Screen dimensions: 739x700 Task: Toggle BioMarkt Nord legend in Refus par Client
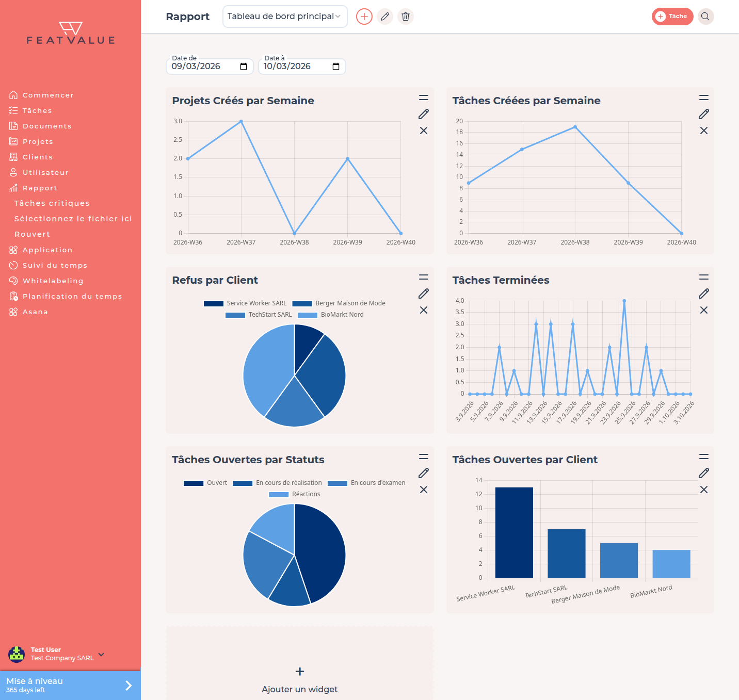331,315
